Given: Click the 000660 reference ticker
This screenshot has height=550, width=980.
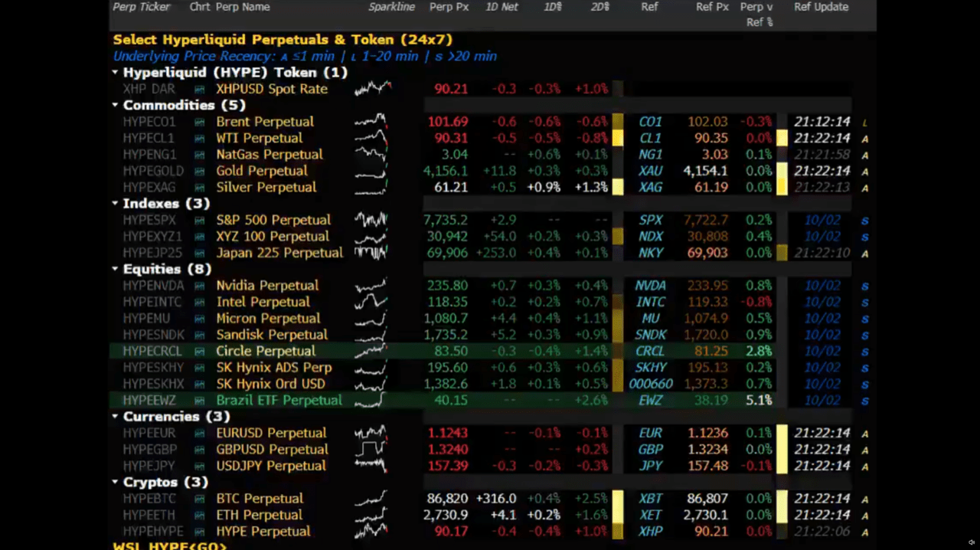Looking at the screenshot, I should tap(651, 384).
